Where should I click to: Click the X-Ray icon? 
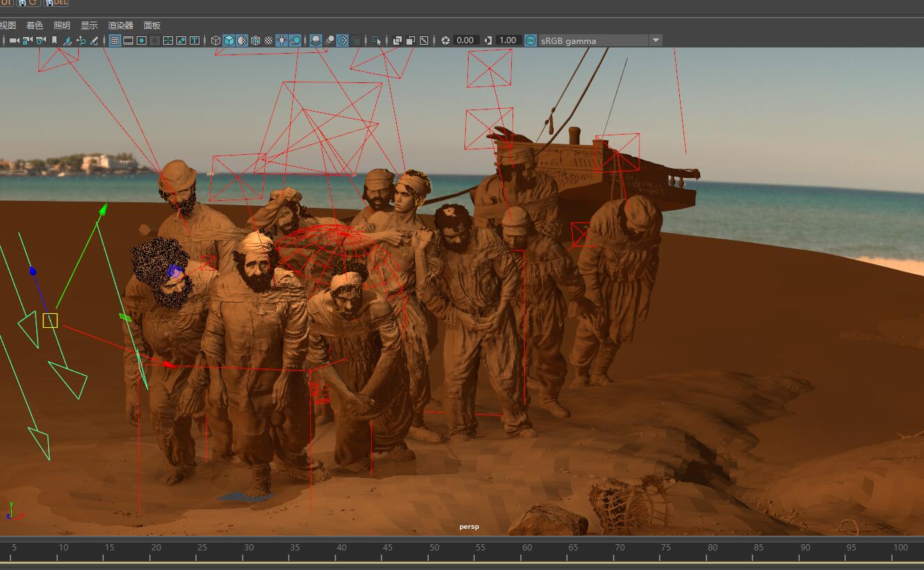coord(397,40)
